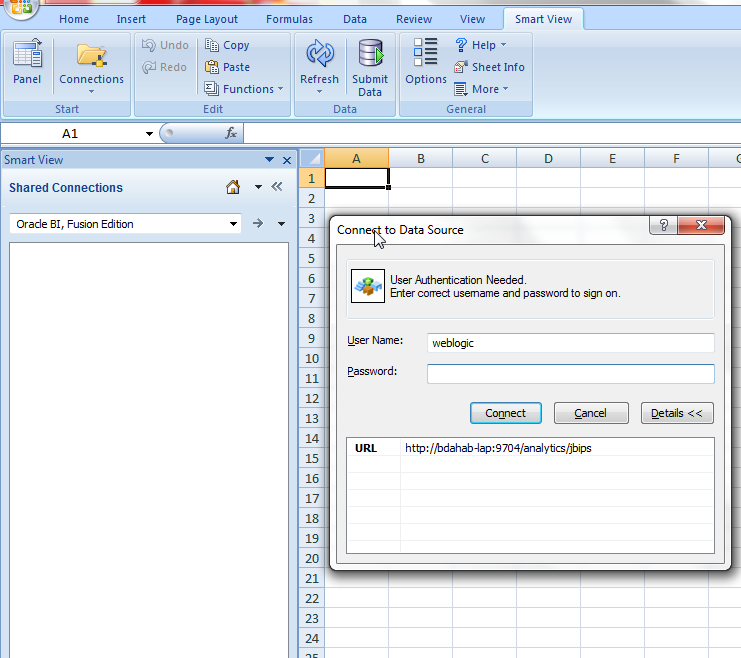Screen dimensions: 741x658
Task: Switch to the Review tab
Action: point(414,19)
